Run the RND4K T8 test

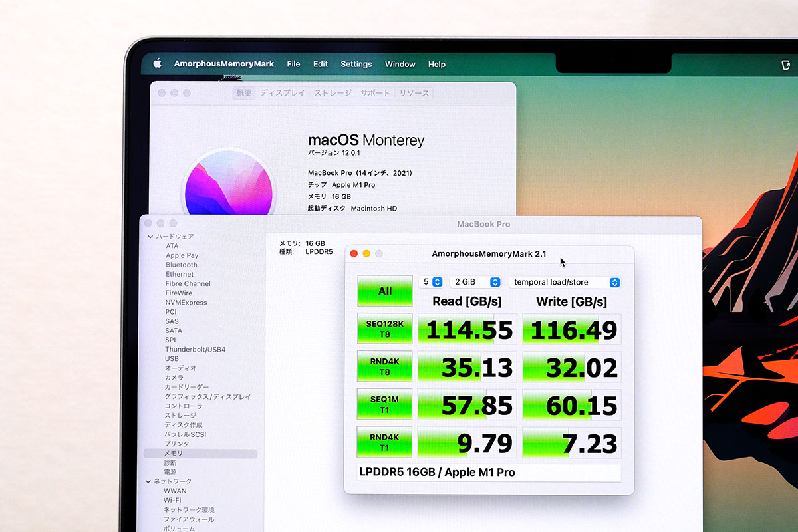(385, 366)
